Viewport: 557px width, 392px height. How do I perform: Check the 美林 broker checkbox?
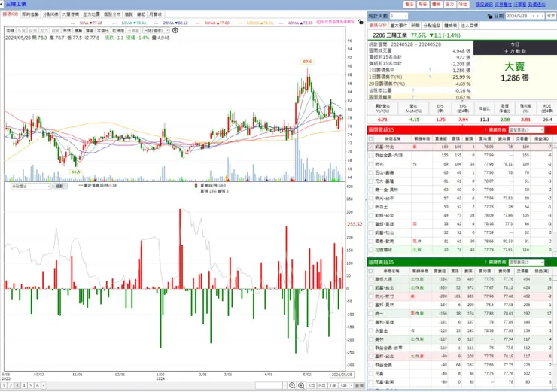point(371,339)
